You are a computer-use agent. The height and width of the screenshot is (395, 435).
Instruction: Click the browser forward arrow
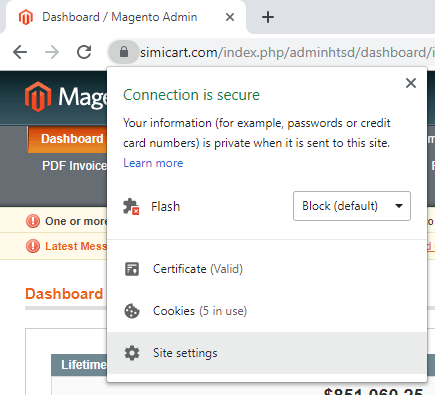52,52
